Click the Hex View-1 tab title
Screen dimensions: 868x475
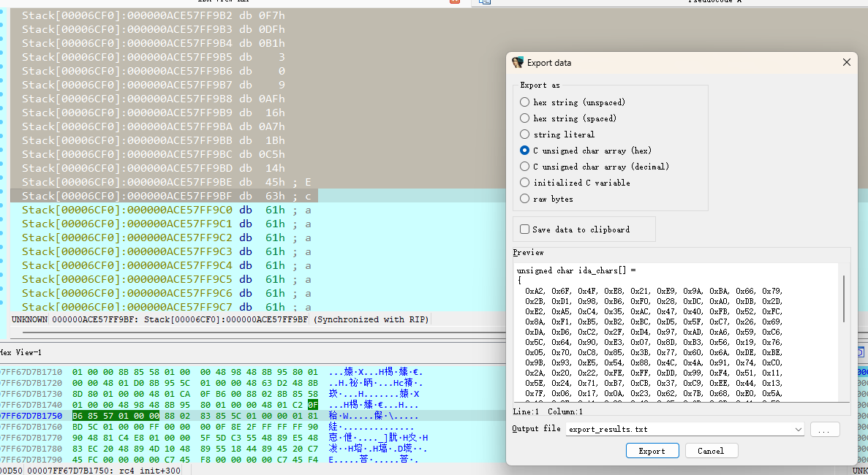[21, 353]
